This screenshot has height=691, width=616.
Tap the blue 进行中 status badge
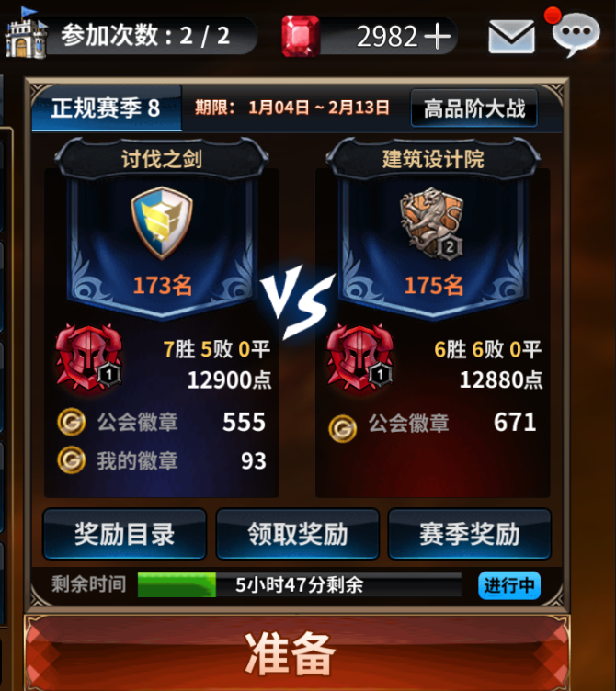[509, 585]
